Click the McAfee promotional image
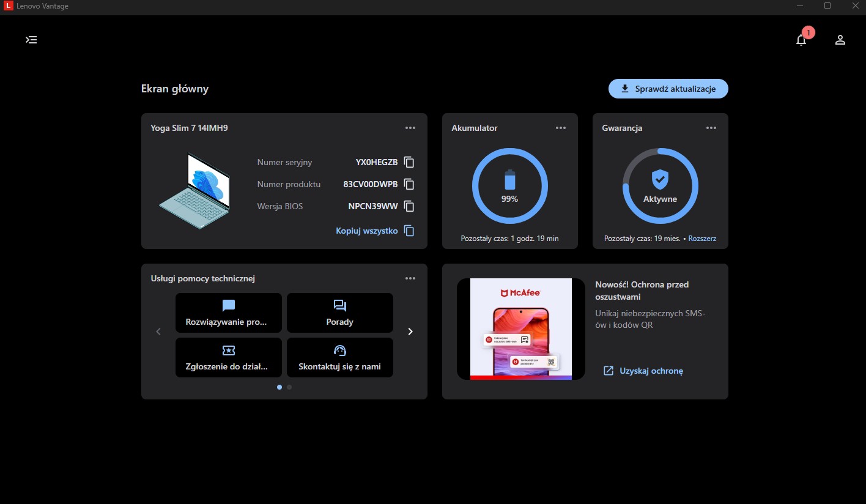The height and width of the screenshot is (504, 866). [521, 329]
